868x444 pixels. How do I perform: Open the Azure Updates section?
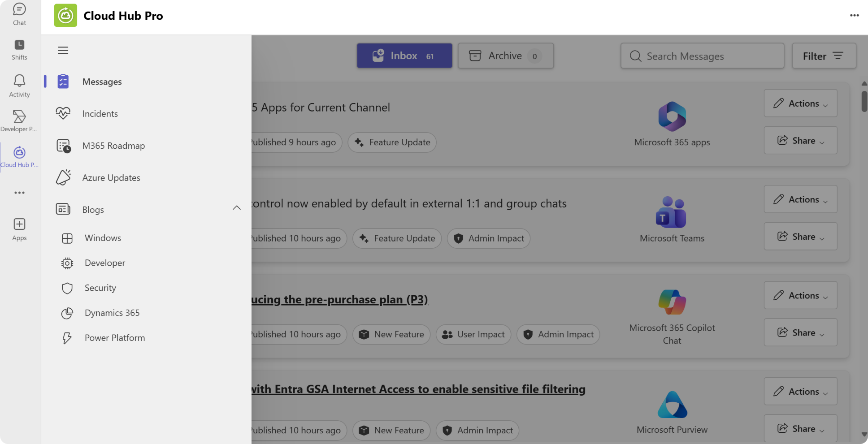click(111, 178)
